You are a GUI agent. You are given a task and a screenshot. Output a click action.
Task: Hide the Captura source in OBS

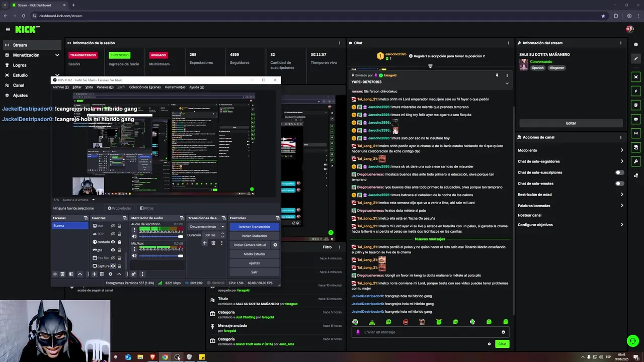pyautogui.click(x=113, y=266)
